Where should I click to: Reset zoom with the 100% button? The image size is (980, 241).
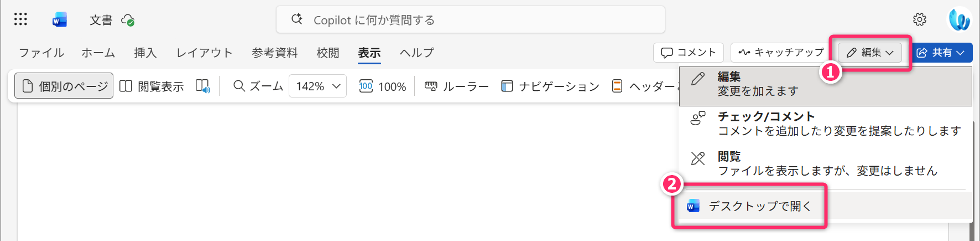point(383,86)
